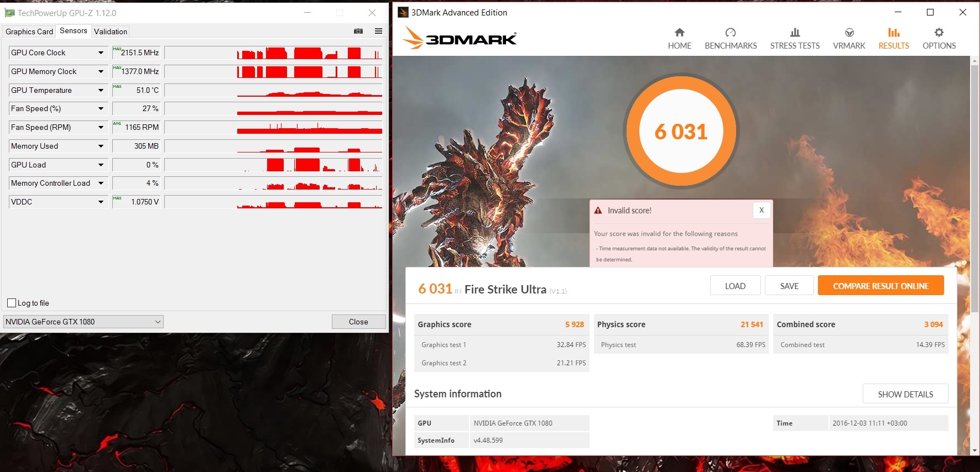Expand the Memory Used sensor dropdown
This screenshot has width=980, height=472.
(101, 146)
